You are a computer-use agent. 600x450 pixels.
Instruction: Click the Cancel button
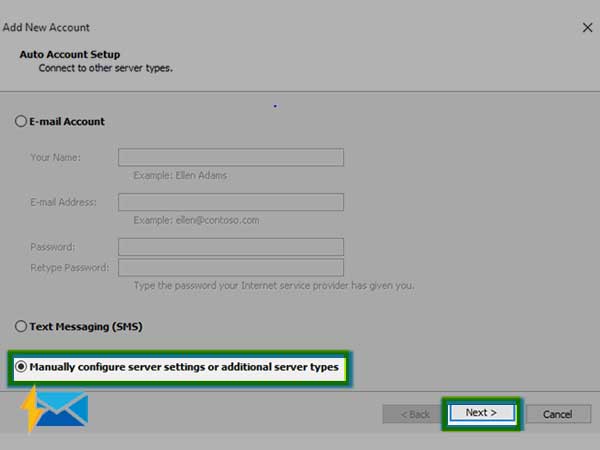click(x=558, y=414)
